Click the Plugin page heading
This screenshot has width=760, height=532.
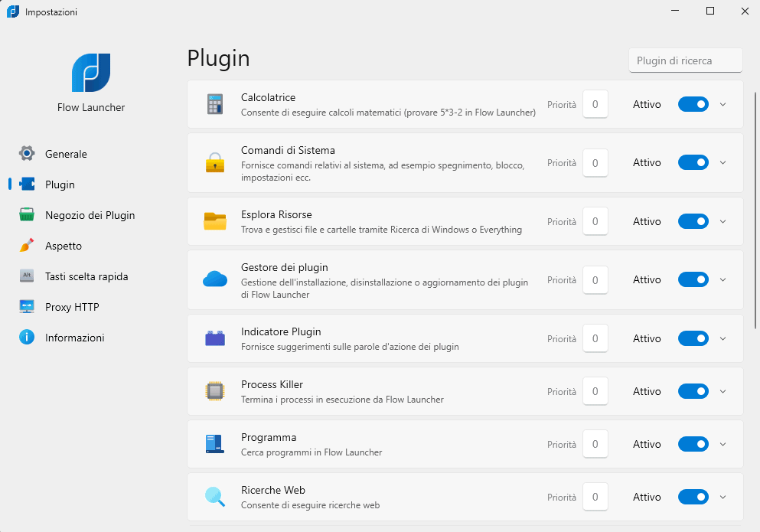(x=219, y=59)
